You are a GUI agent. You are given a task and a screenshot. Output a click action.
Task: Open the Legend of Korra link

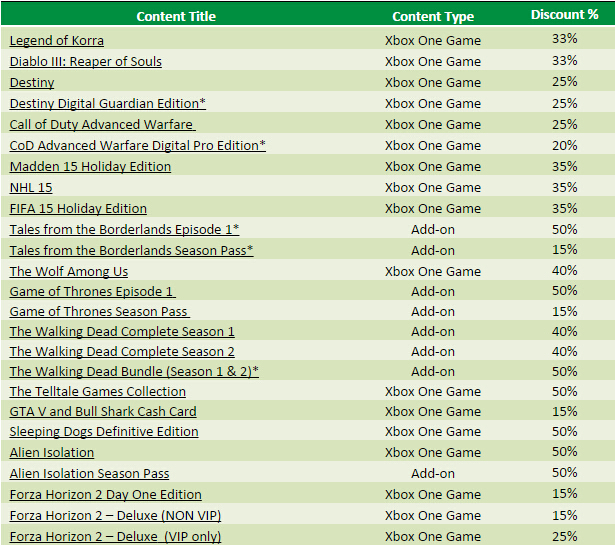[x=57, y=40]
